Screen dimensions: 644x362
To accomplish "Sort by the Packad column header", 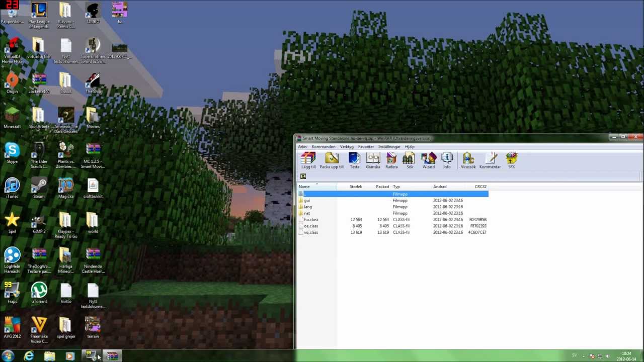I will click(x=377, y=187).
